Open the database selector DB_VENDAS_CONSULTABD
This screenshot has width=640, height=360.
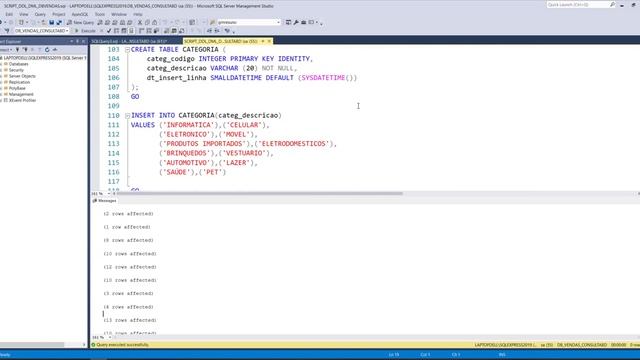tap(41, 31)
